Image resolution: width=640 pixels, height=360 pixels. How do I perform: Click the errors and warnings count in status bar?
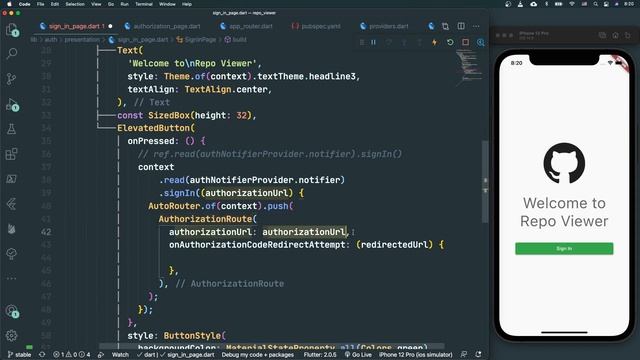tap(71, 355)
